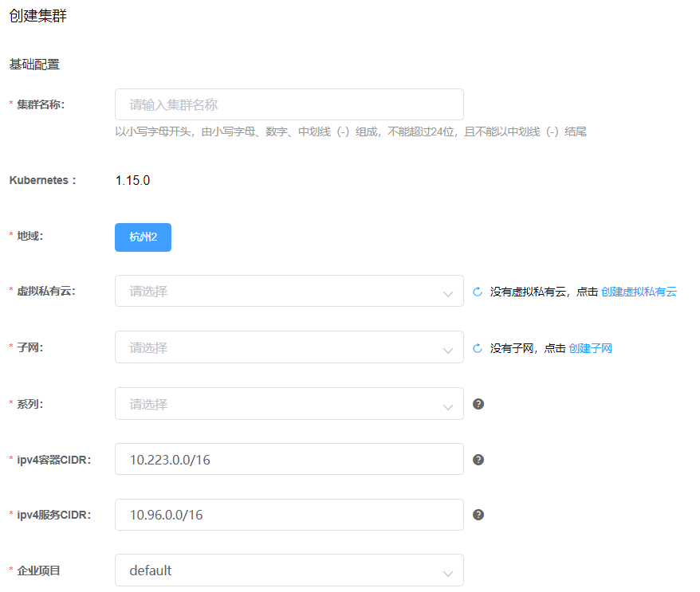
Task: Click the ipv4服务CIDR field containing 10.96.0.0/16
Action: [x=289, y=515]
